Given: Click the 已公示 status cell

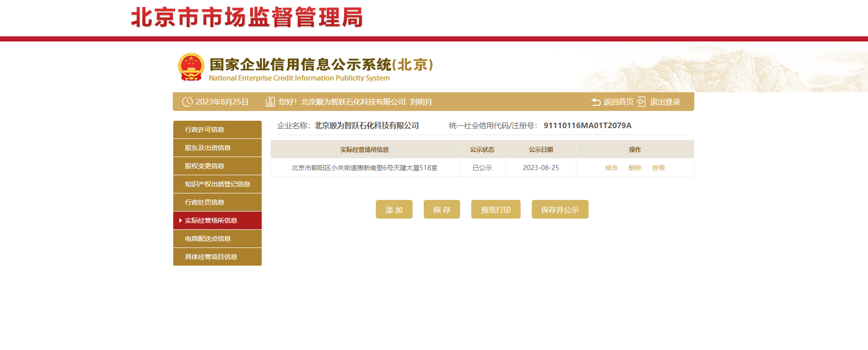Looking at the screenshot, I should pos(482,168).
